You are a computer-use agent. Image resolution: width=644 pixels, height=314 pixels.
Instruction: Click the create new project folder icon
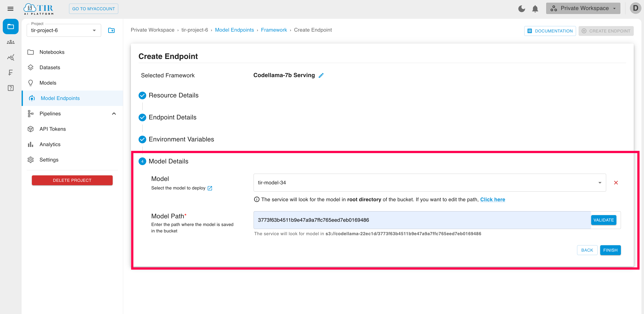tap(111, 30)
